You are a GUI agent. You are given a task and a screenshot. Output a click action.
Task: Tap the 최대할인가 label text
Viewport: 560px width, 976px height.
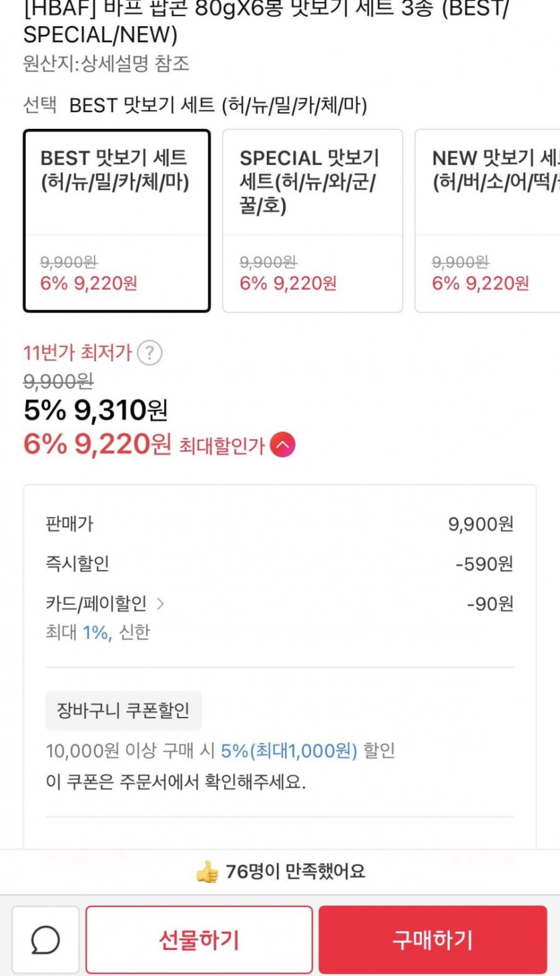pyautogui.click(x=221, y=446)
